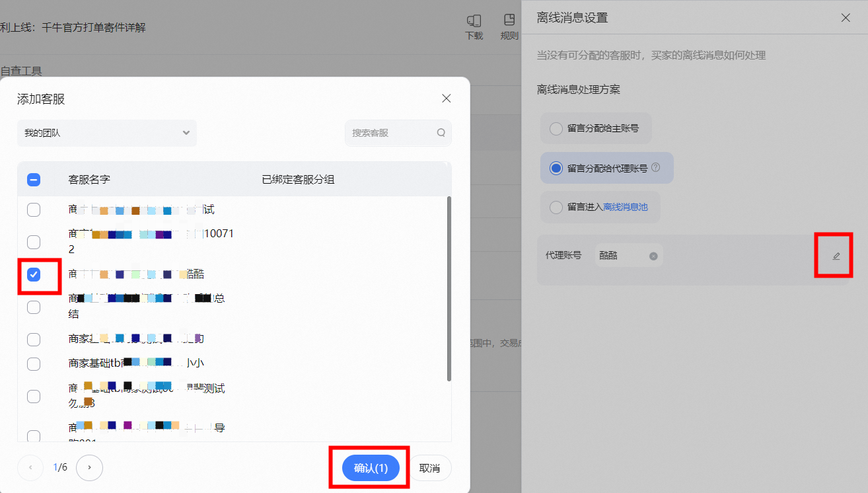Click the 客服名字 column header
The width and height of the screenshot is (868, 493).
89,179
